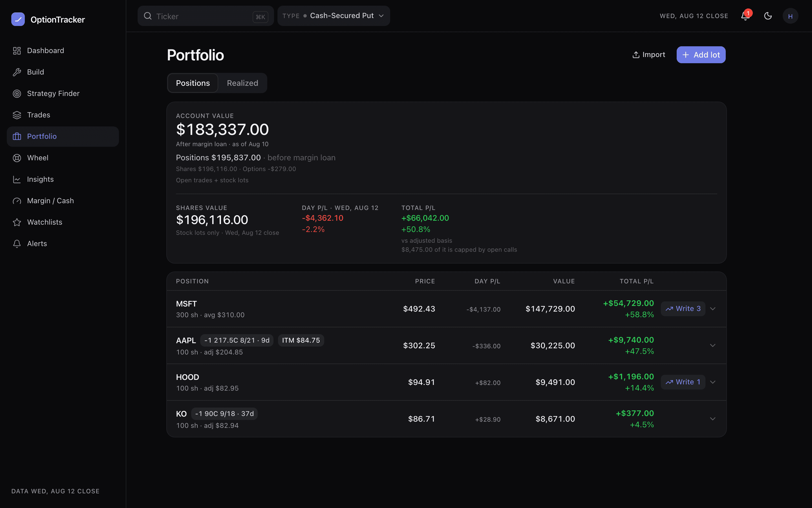Click the KO -1 90C 9/18 option badge
Screen dimensions: 812x508
pyautogui.click(x=224, y=413)
